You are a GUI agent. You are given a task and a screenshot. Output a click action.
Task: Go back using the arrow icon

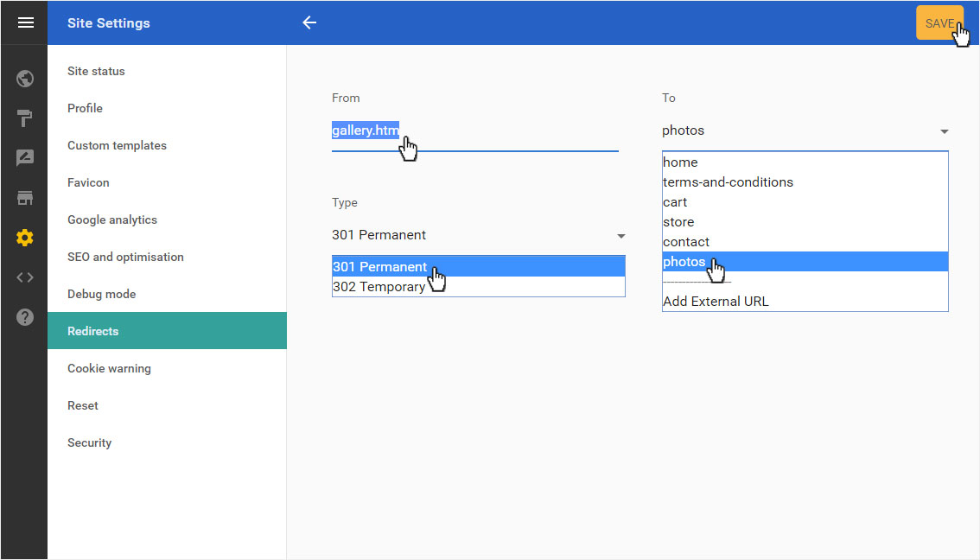tap(309, 23)
